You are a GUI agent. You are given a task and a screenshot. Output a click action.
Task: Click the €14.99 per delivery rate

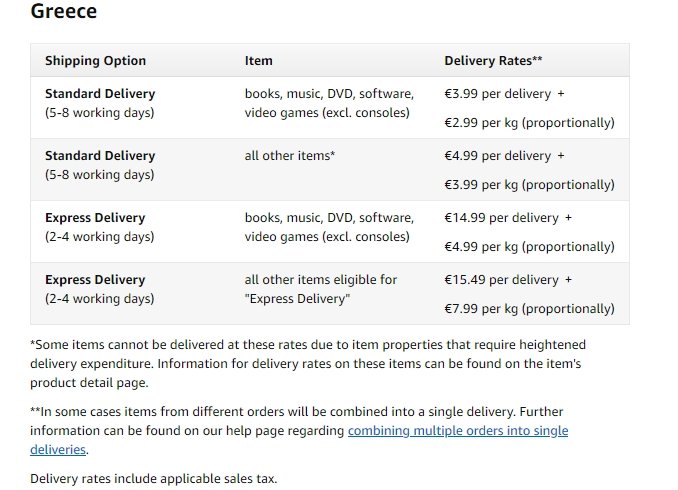501,218
